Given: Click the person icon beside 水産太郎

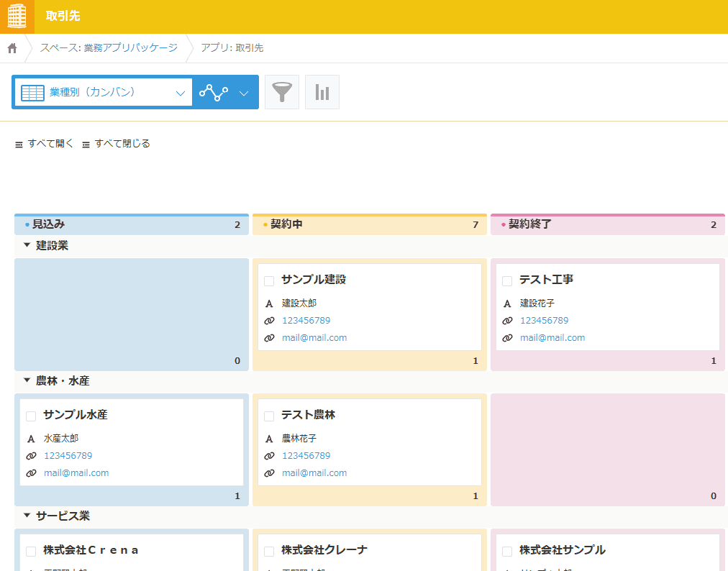Looking at the screenshot, I should point(31,439).
